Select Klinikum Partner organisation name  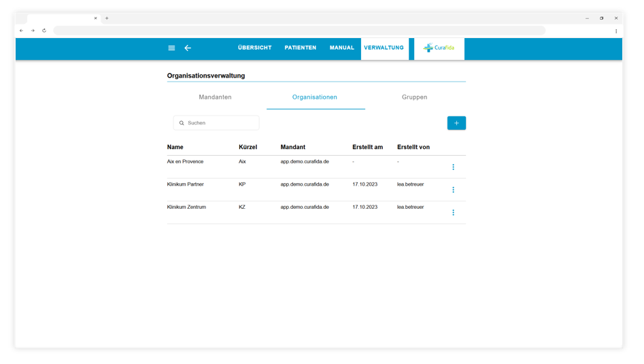point(185,184)
